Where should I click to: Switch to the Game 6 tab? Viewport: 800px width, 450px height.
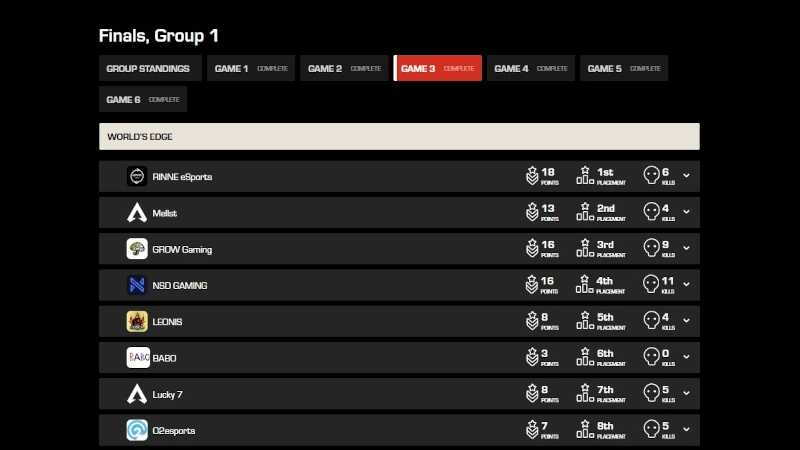pos(143,99)
